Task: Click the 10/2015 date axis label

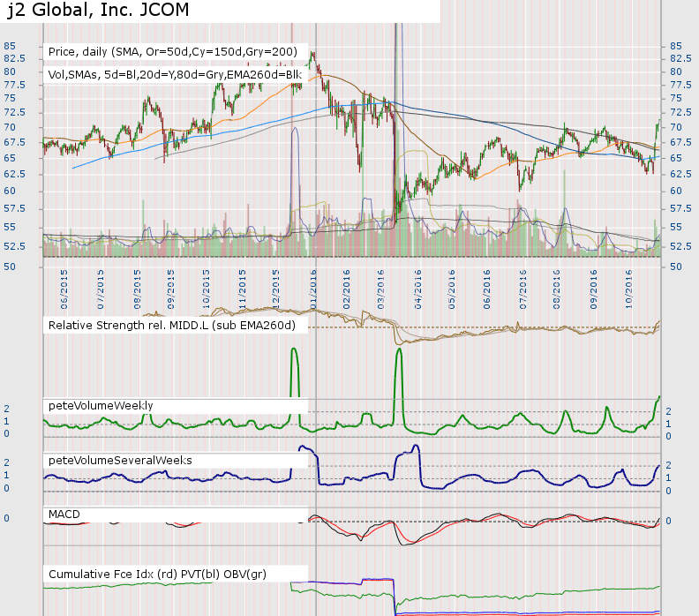Action: 206,289
